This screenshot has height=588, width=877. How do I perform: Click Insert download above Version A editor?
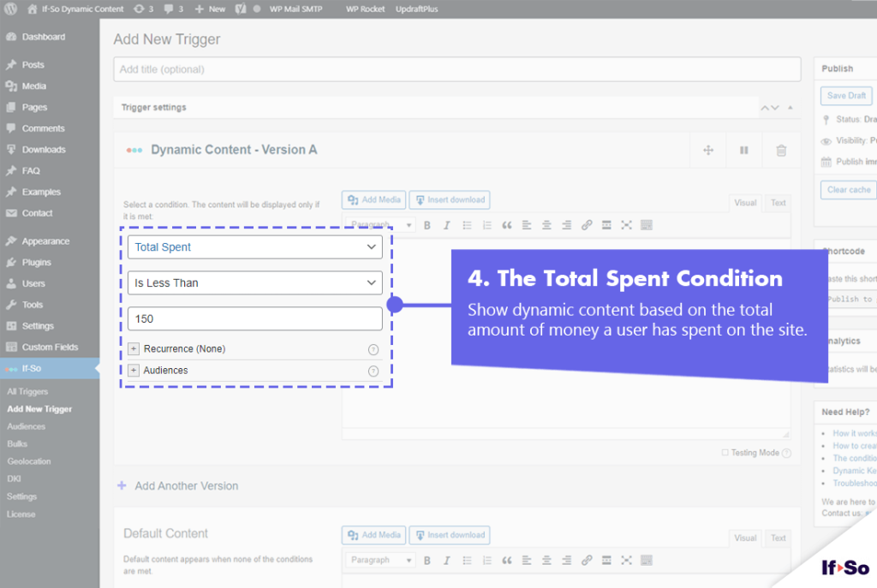click(x=450, y=199)
